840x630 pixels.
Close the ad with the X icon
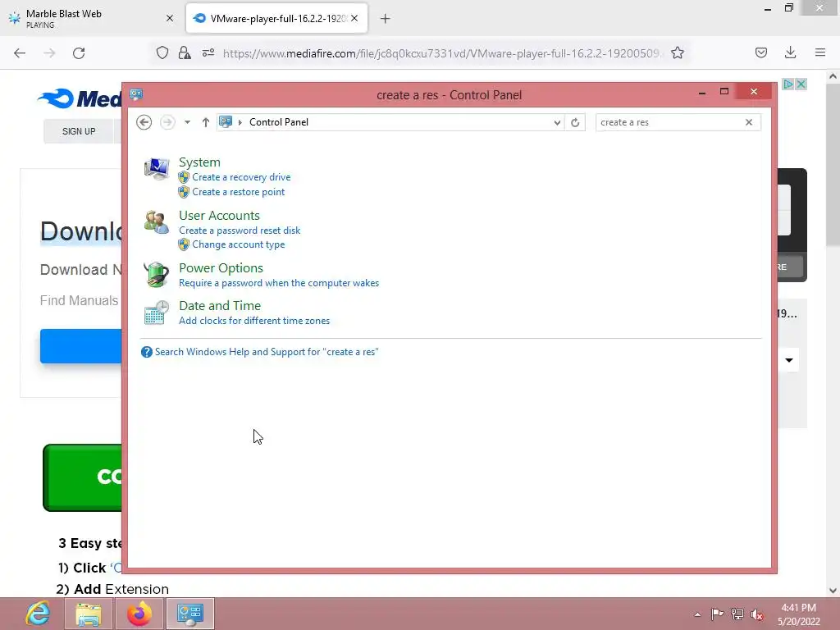pyautogui.click(x=801, y=84)
